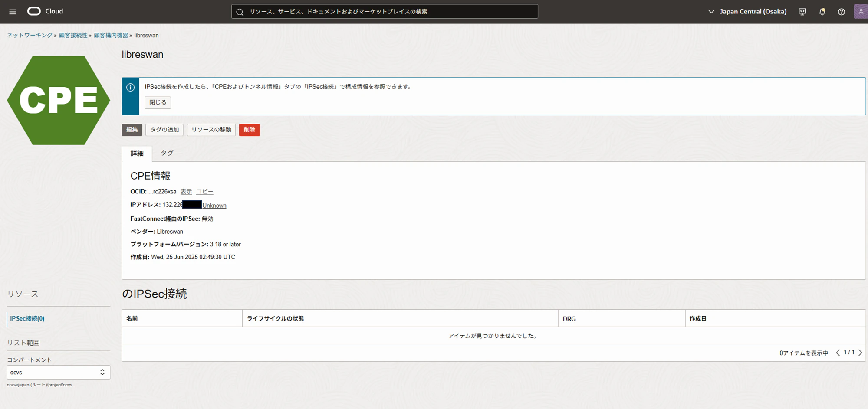Copy the OCID with コピー link
Image resolution: width=868 pixels, height=409 pixels.
coord(205,192)
